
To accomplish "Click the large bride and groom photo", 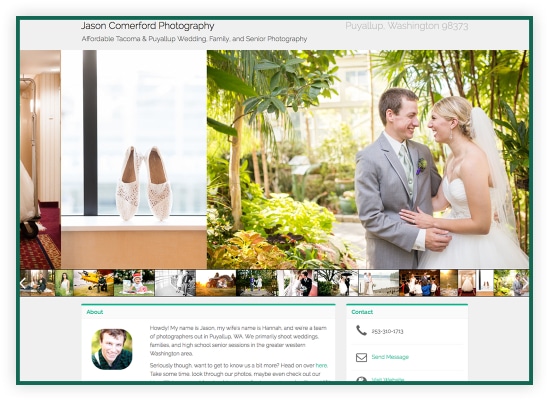I will [368, 160].
